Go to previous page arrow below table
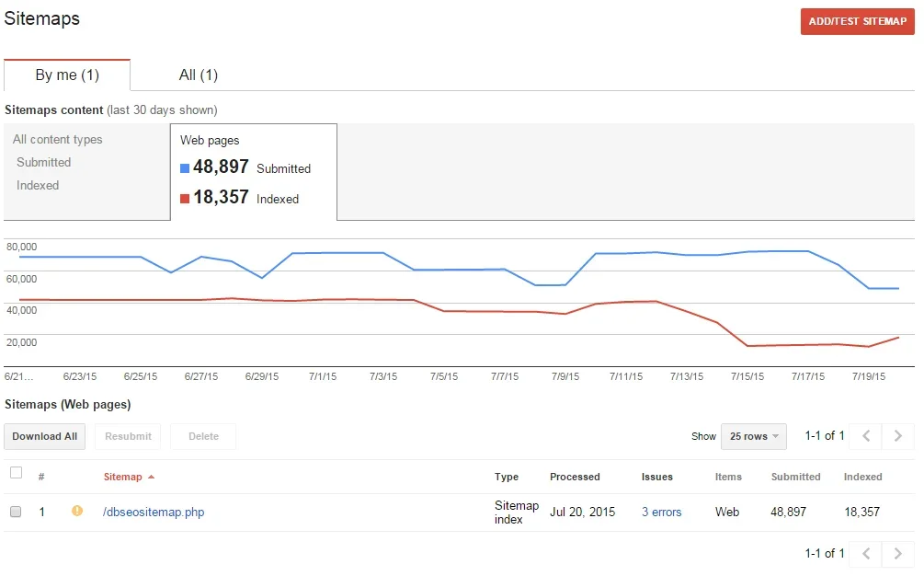This screenshot has height=576, width=924. [866, 554]
